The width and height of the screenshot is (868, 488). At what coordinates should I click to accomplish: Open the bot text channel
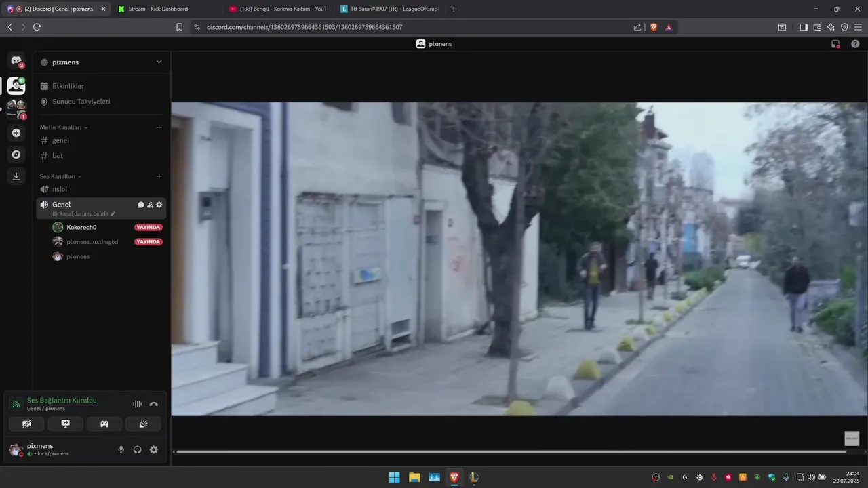(x=101, y=156)
